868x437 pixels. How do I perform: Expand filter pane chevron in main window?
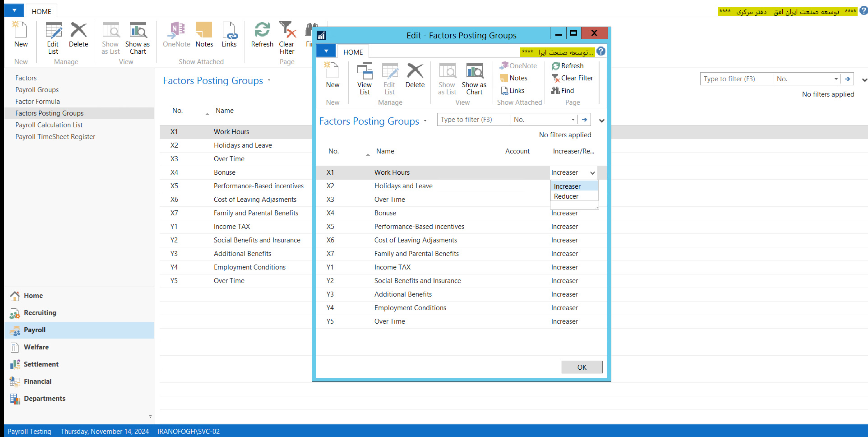864,80
